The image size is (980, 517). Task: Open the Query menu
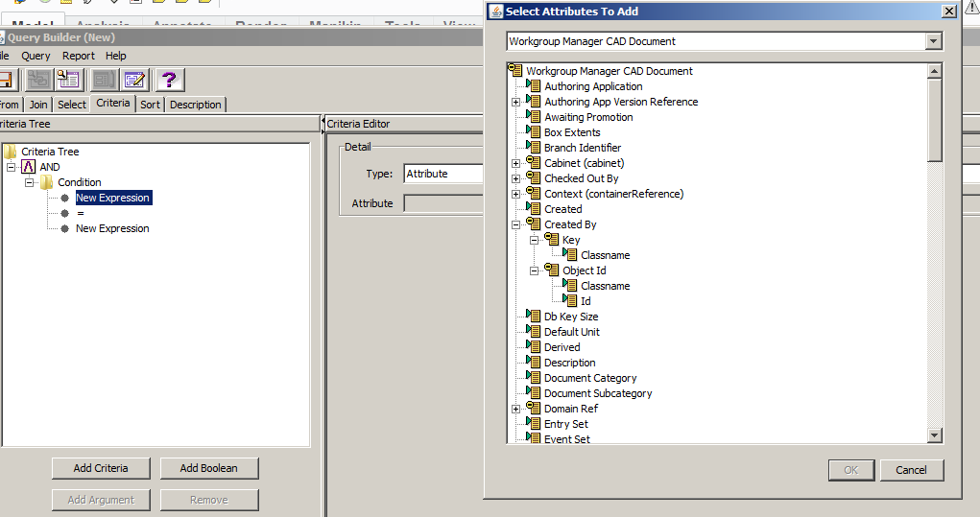click(36, 56)
